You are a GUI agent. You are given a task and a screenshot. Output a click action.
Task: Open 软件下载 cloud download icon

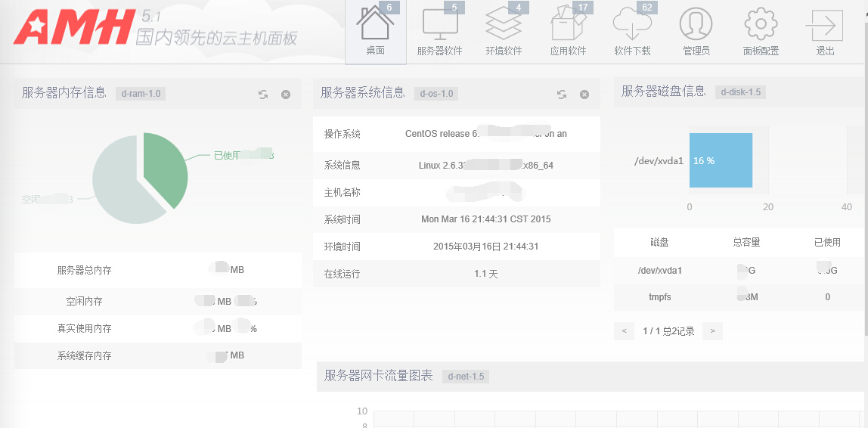632,23
